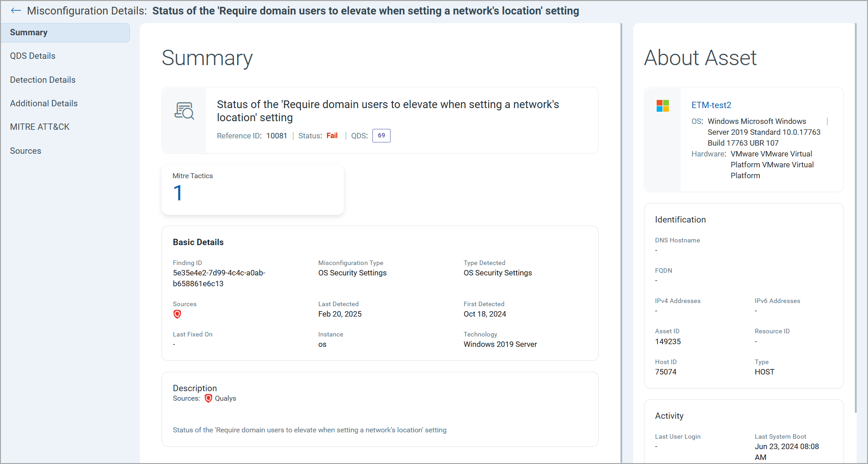
Task: Click the Identification heading
Action: [x=680, y=220]
